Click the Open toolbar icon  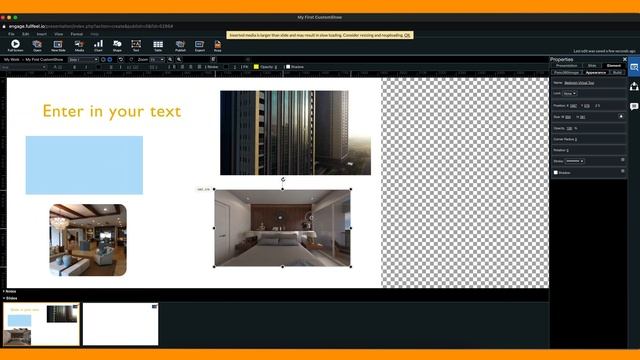tap(37, 45)
